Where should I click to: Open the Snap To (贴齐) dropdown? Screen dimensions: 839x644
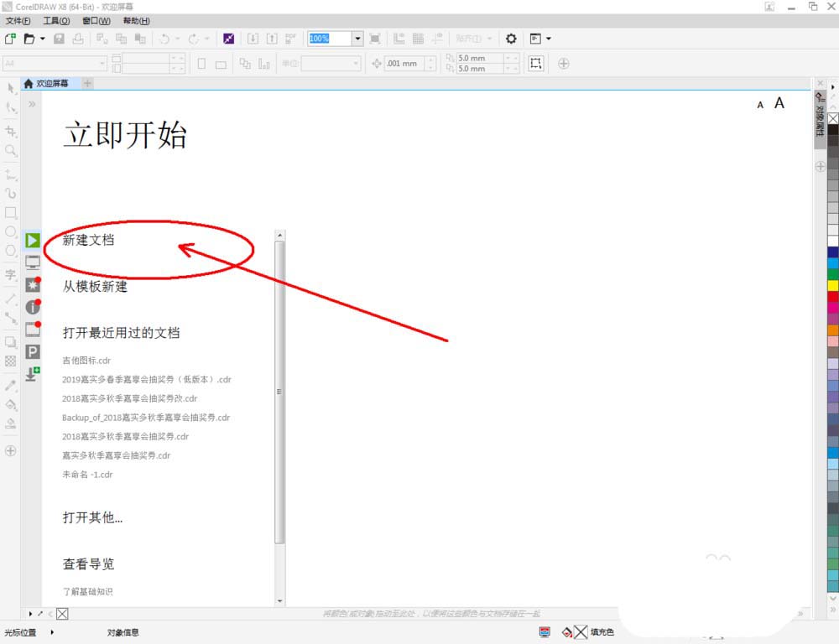coord(474,39)
